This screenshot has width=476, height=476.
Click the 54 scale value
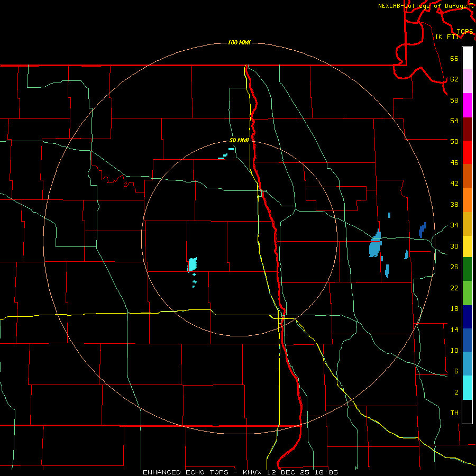454,121
